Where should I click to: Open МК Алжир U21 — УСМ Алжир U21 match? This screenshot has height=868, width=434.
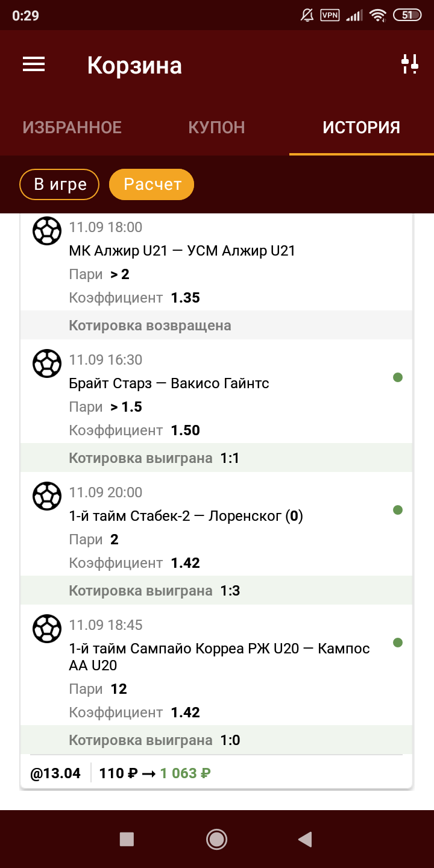click(x=182, y=251)
